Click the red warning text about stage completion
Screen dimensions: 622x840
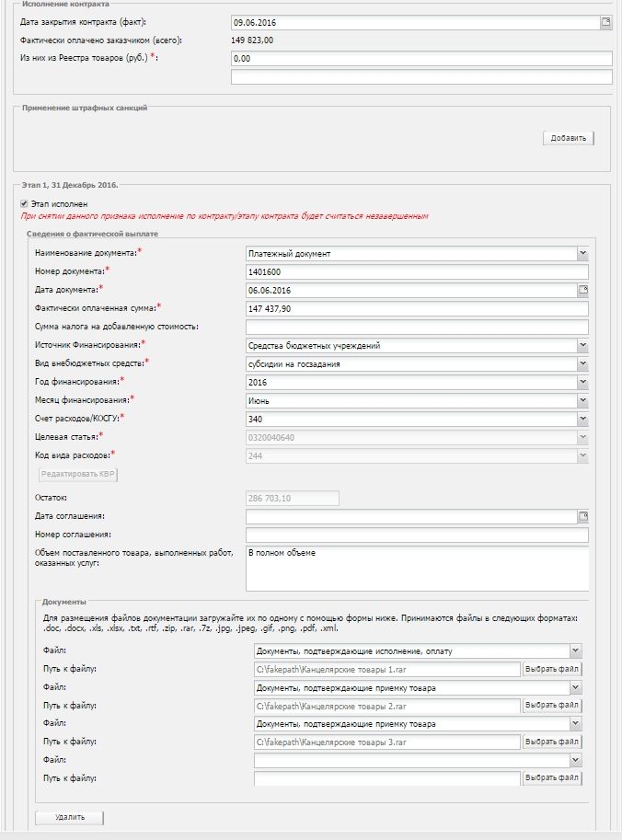point(225,216)
